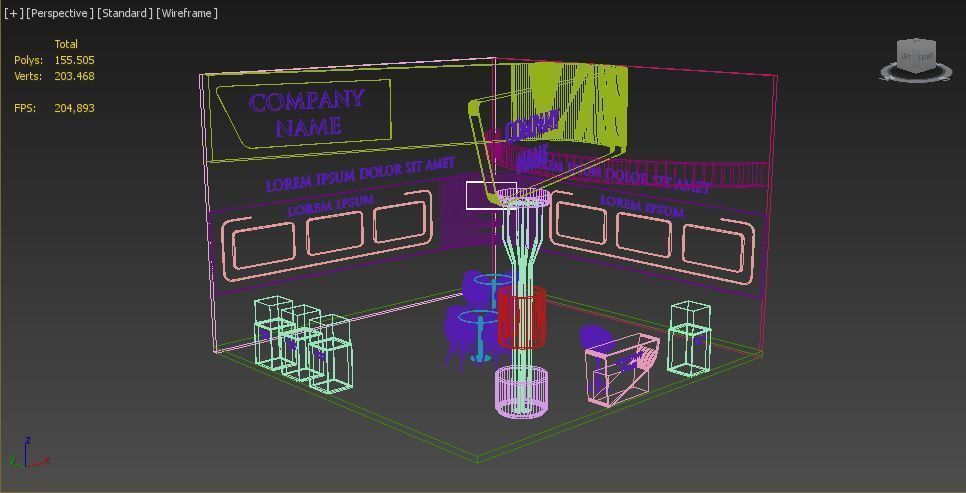Open the Wireframe display mode menu
Screen dimensions: 966x493
187,13
